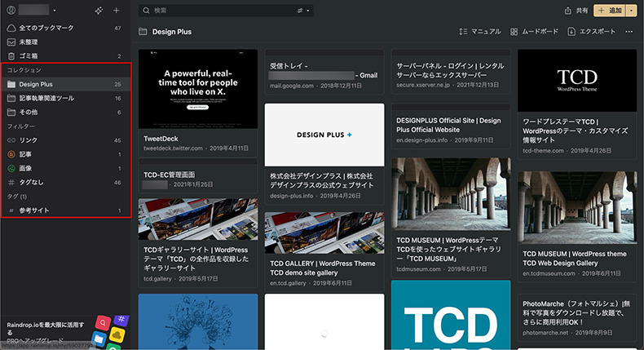Click the plus icon to add collection
The image size is (644, 350).
coord(117,11)
